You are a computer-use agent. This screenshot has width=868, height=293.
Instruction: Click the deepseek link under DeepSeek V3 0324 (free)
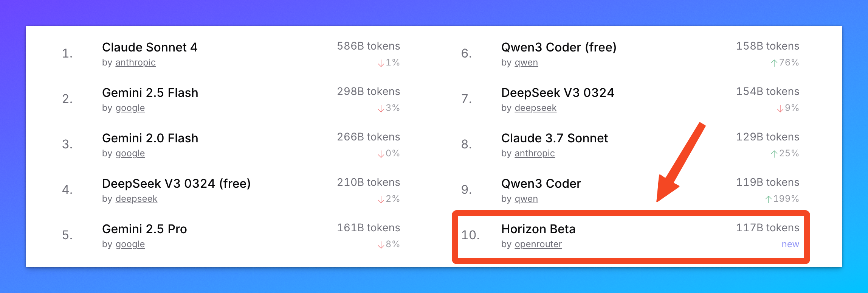136,199
